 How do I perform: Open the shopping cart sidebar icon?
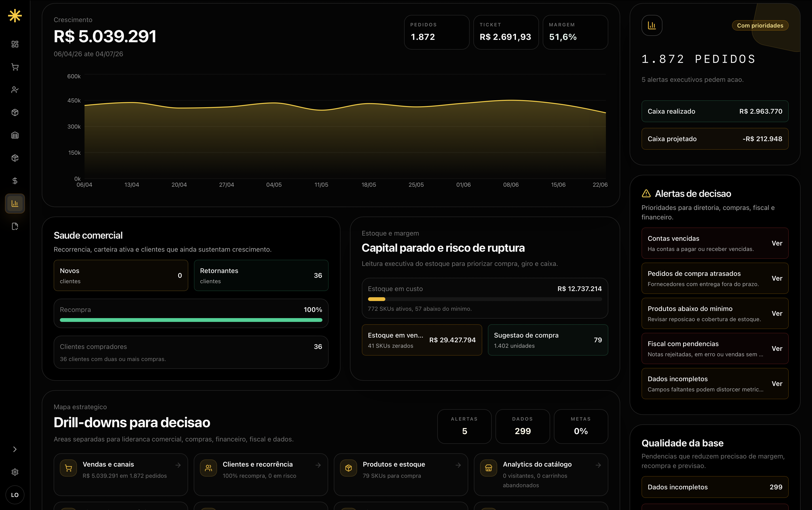(15, 67)
